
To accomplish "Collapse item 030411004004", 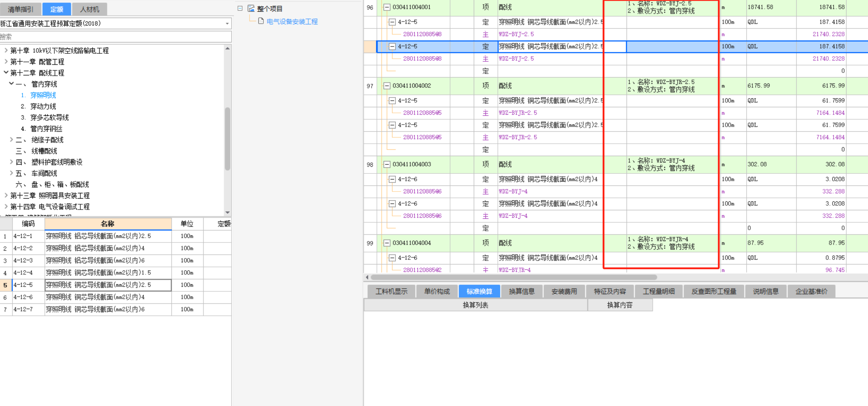I will click(387, 243).
